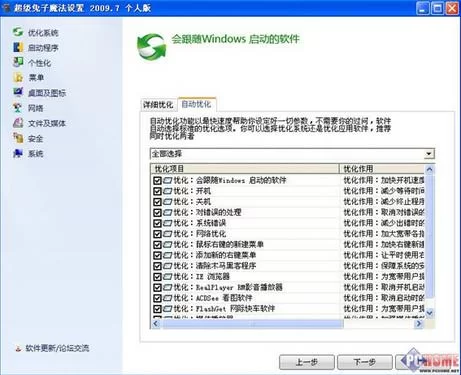461x375 pixels.
Task: Close the 超级兔子魔法设置 window
Action: pos(452,8)
